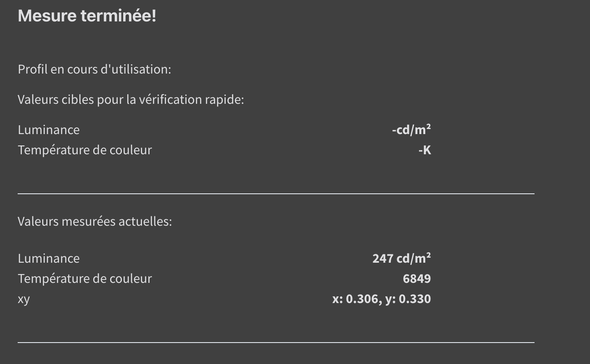Click the '6849' color temperature value

point(417,279)
